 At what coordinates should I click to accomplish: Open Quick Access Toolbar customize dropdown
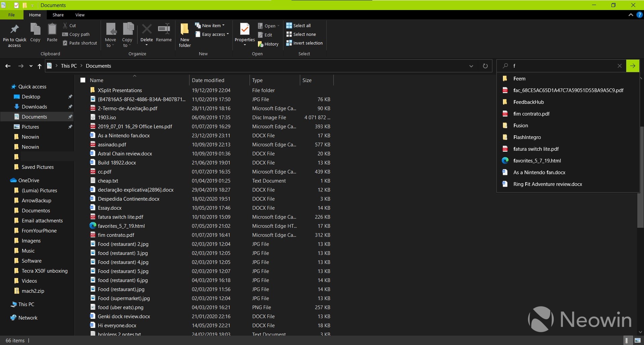[32, 5]
